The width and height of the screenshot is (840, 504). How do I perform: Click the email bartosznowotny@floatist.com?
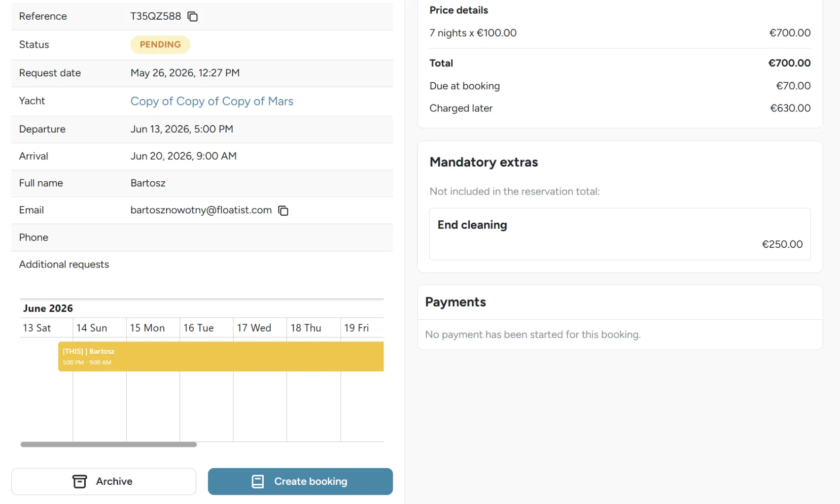201,210
